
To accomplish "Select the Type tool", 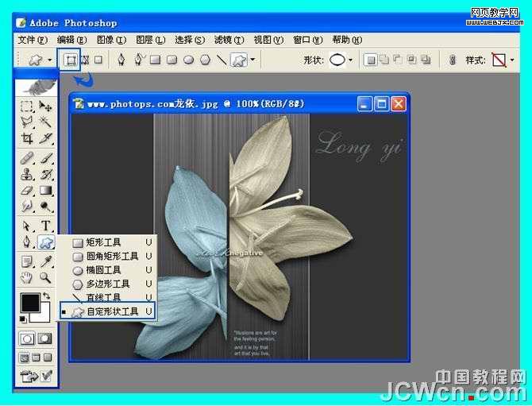I will point(45,226).
